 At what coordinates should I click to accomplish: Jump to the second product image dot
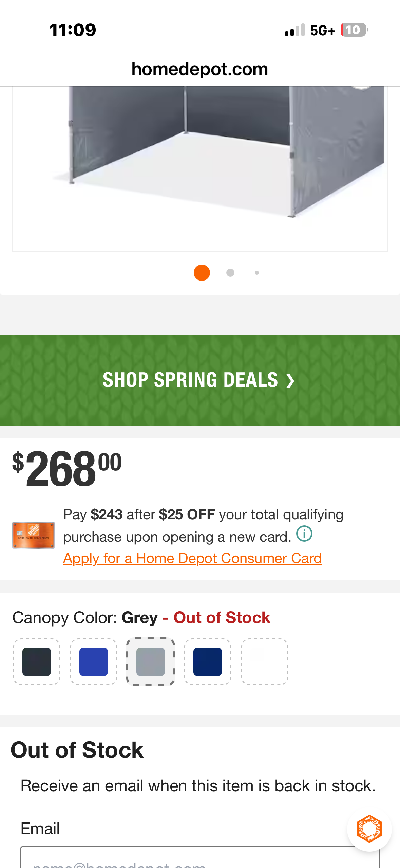230,273
